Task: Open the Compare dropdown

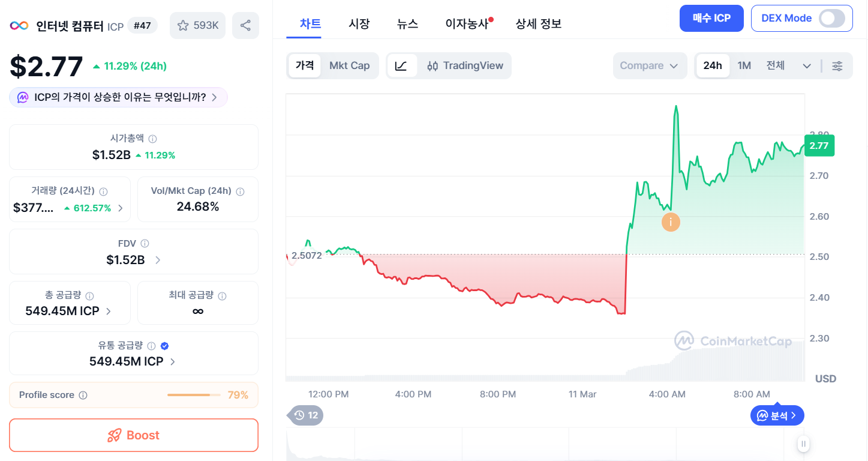Action: click(x=650, y=65)
